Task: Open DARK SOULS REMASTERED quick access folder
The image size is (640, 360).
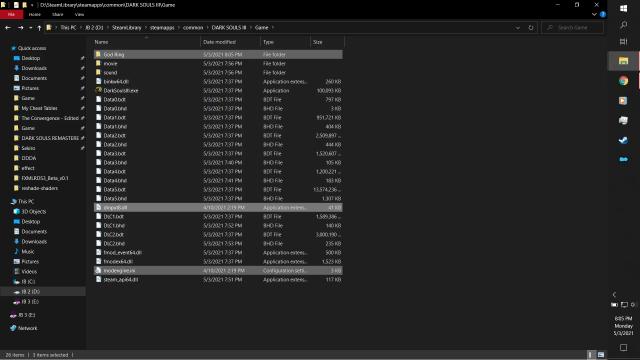Action: 50,138
